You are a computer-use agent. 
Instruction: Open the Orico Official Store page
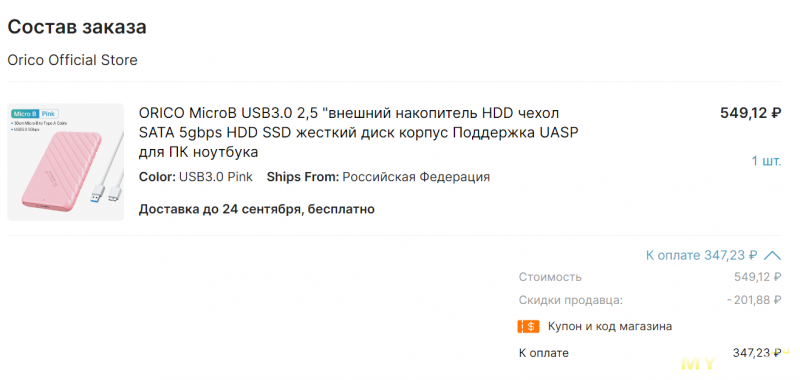72,60
